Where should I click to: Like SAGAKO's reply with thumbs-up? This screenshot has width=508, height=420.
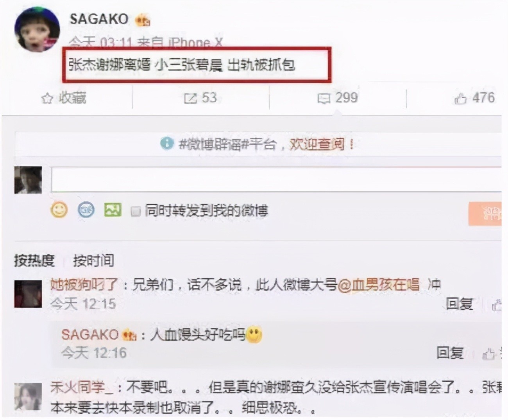pyautogui.click(x=488, y=354)
